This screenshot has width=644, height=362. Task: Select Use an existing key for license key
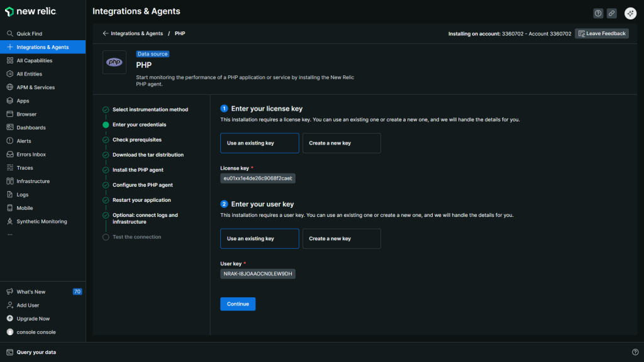coord(259,143)
